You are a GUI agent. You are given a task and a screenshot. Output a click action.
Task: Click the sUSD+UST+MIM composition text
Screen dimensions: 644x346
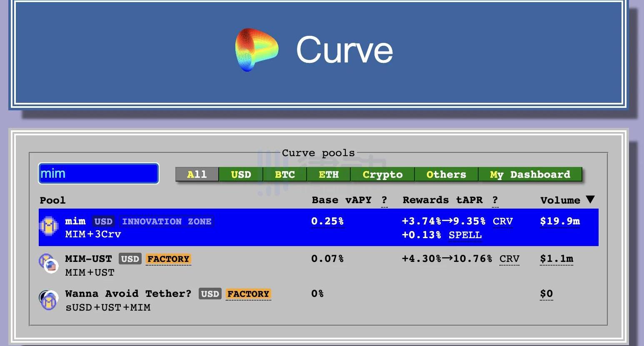(x=108, y=307)
